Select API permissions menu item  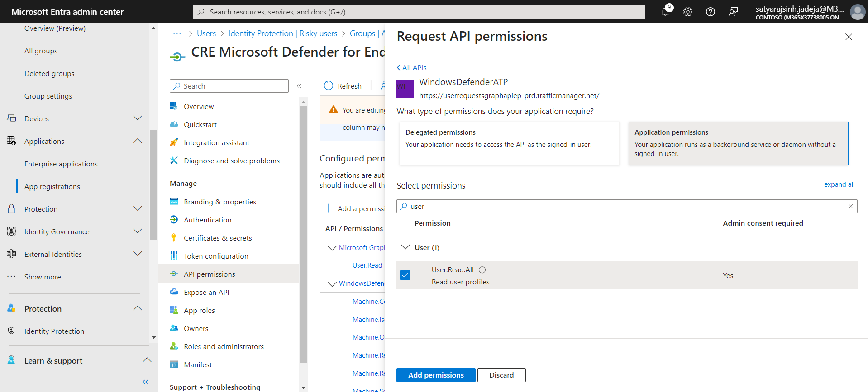pyautogui.click(x=229, y=274)
